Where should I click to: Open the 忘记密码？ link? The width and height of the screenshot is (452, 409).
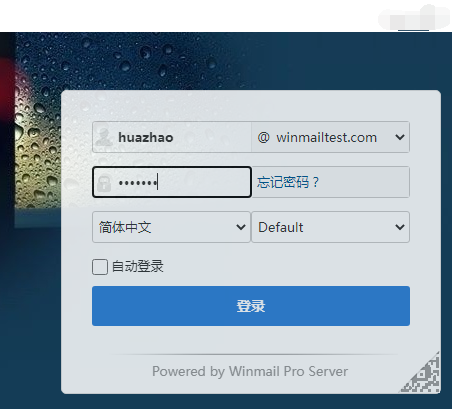pyautogui.click(x=288, y=182)
